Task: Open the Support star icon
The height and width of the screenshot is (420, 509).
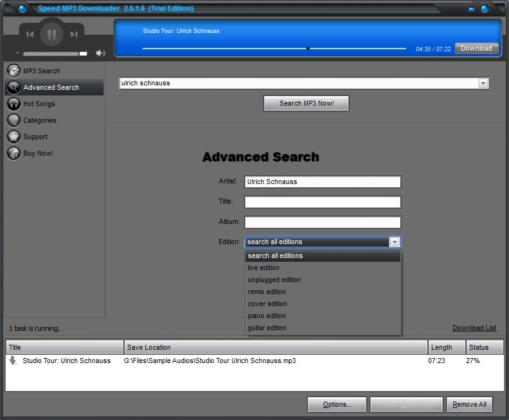Action: click(13, 137)
